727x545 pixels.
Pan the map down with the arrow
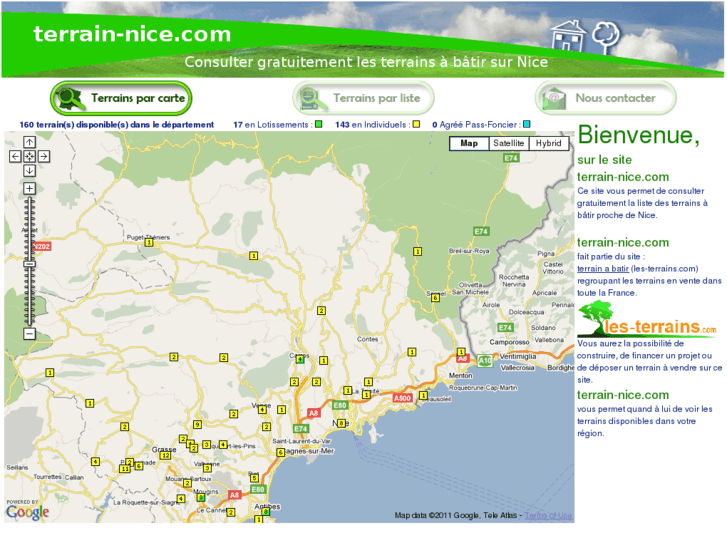[x=29, y=171]
